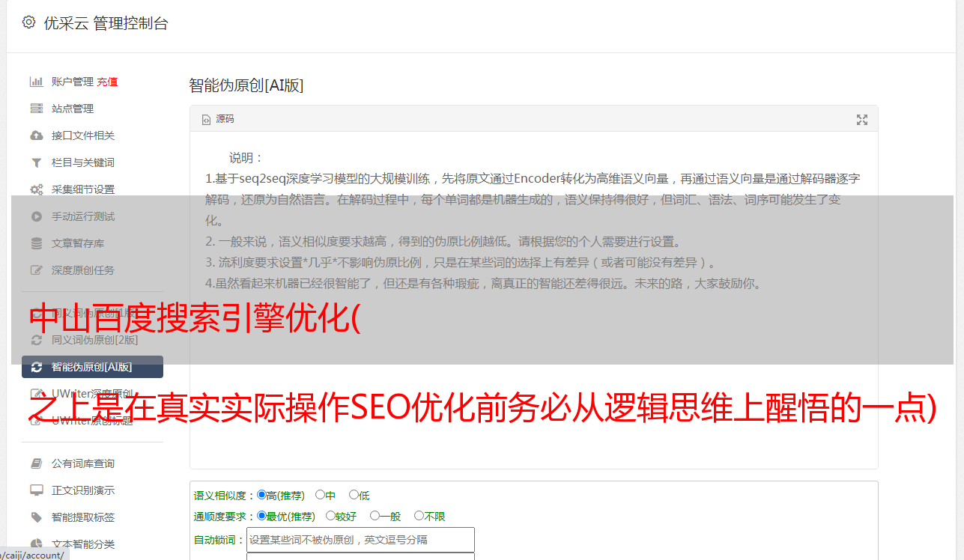Open the 充值 recharge link
The width and height of the screenshot is (964, 560).
107,82
